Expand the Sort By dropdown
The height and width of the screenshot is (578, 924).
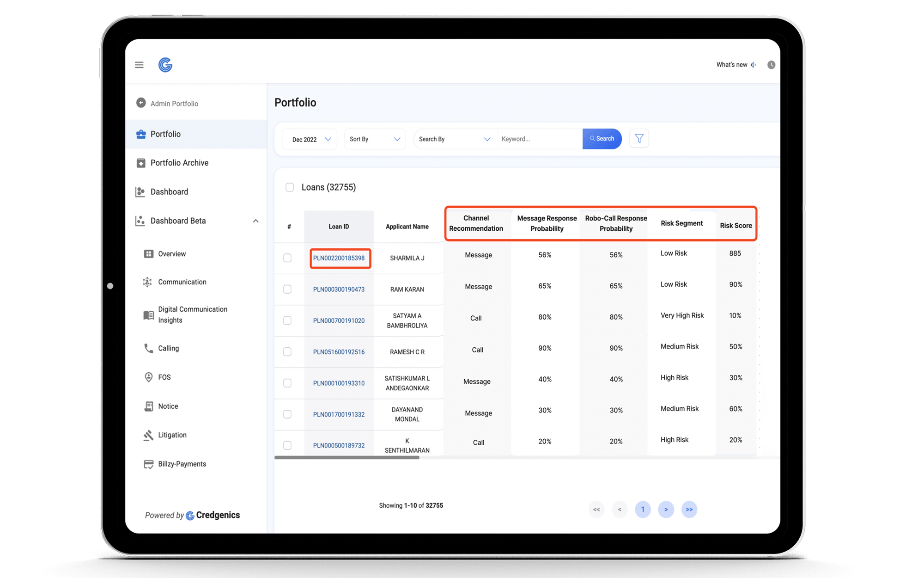375,139
